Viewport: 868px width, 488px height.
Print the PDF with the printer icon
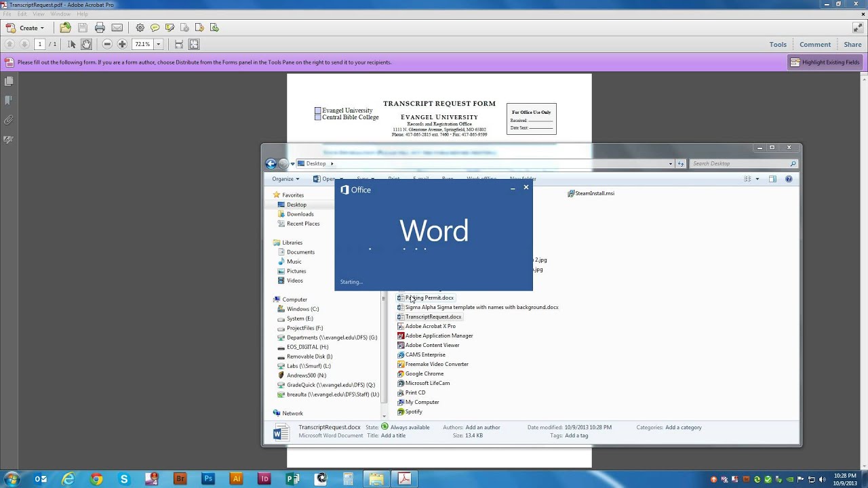point(100,28)
